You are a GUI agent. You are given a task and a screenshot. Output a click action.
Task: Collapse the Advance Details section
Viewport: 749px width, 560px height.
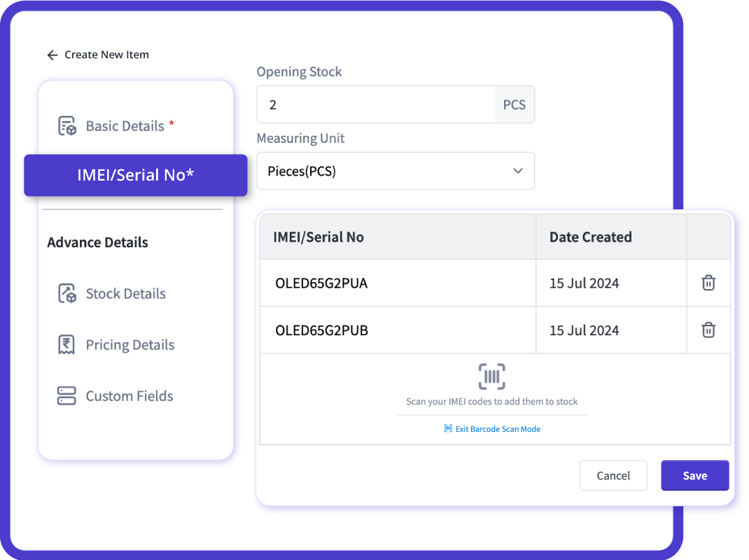click(97, 242)
